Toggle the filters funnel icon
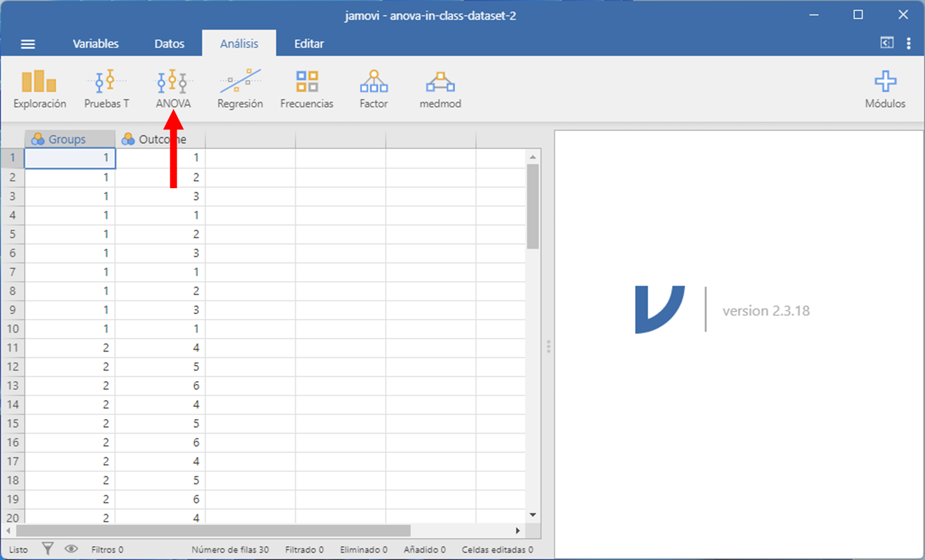The width and height of the screenshot is (925, 560). [48, 549]
